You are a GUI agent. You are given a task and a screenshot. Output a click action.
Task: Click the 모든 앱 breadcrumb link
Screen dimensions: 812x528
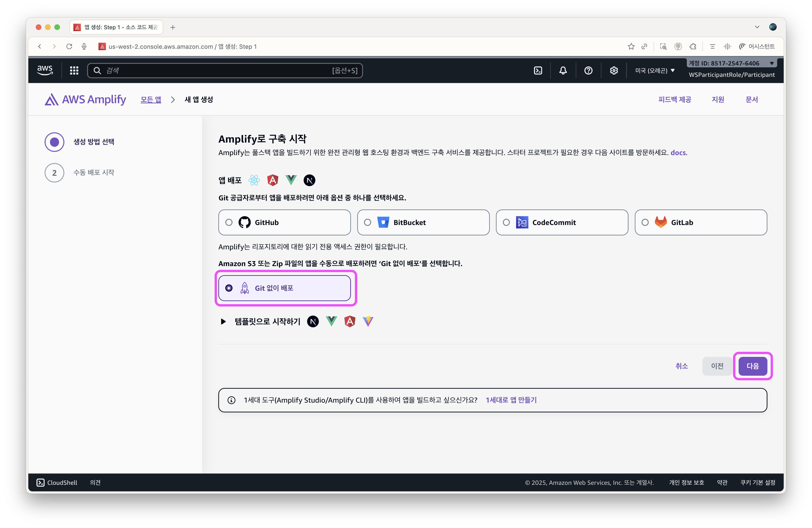coord(151,99)
